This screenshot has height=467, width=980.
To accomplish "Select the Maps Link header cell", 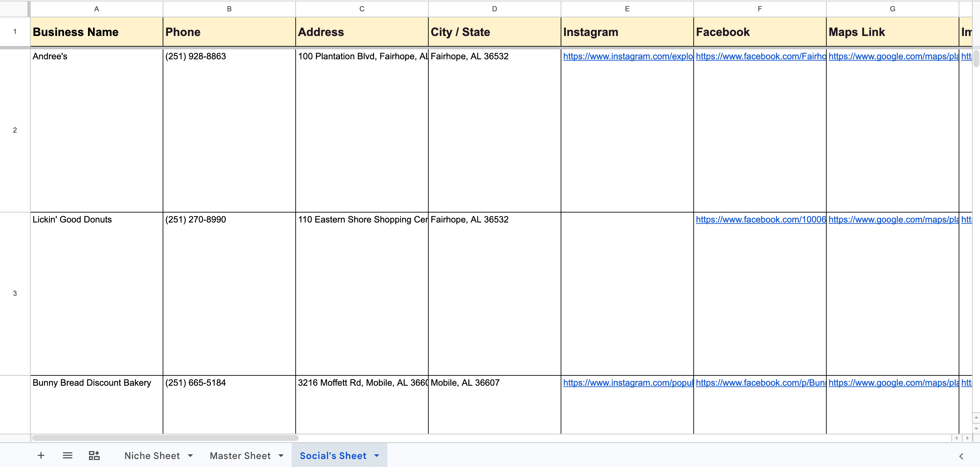I will click(x=893, y=32).
